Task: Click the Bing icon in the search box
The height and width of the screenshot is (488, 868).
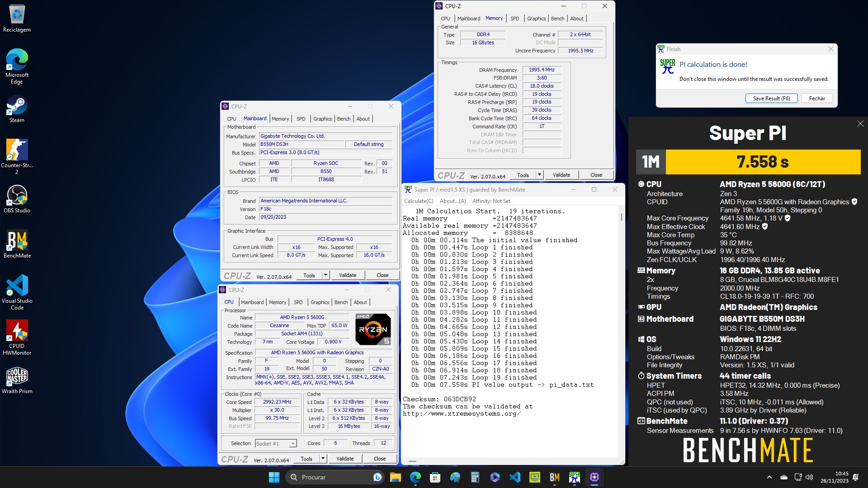Action: (x=377, y=477)
